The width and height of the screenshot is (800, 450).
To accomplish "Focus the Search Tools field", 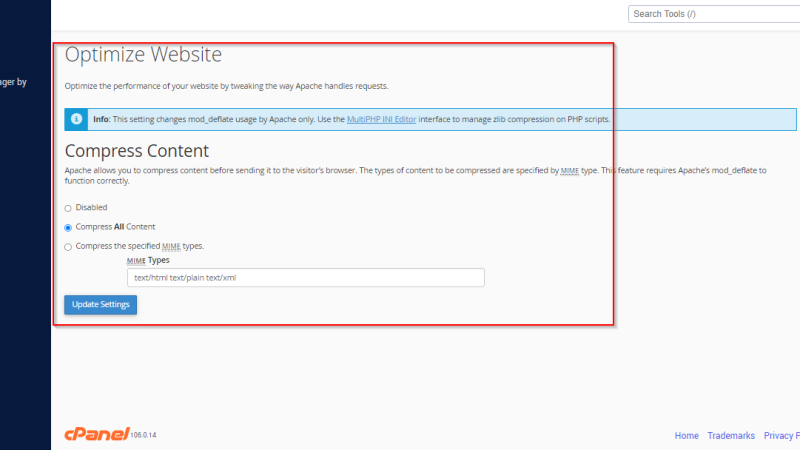I will 714,14.
